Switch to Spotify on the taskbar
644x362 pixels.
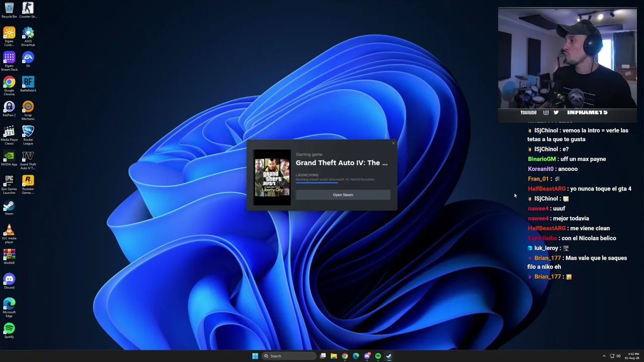[378, 356]
